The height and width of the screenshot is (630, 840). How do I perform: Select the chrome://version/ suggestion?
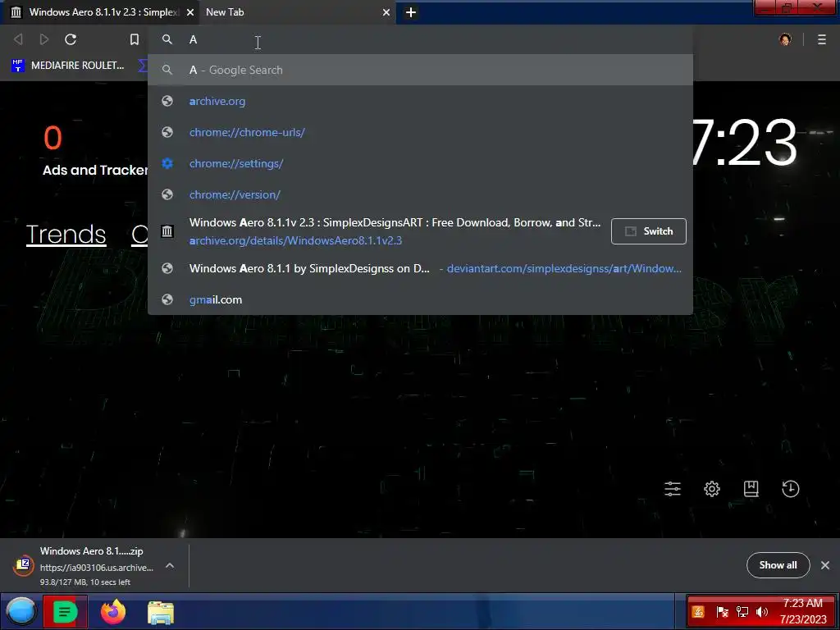[420, 194]
